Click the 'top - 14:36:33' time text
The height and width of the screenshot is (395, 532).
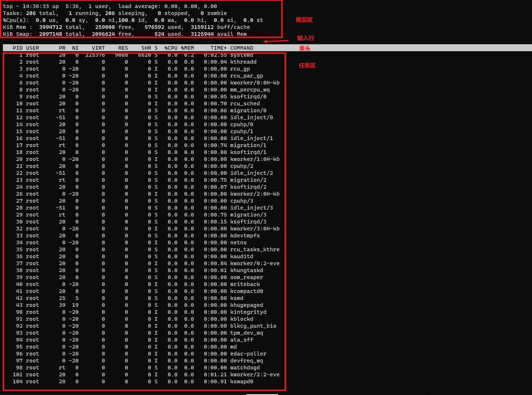click(26, 6)
